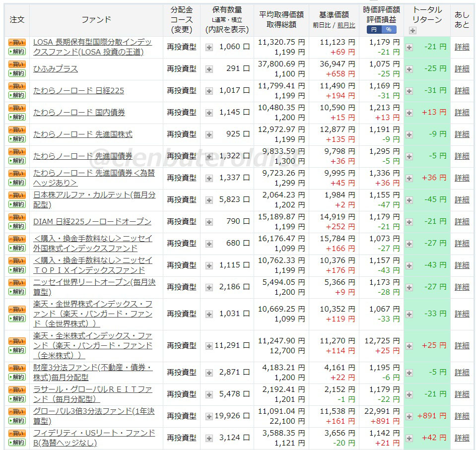
Task: Click 再投資型 for ひふみプラス row
Action: pyautogui.click(x=182, y=69)
